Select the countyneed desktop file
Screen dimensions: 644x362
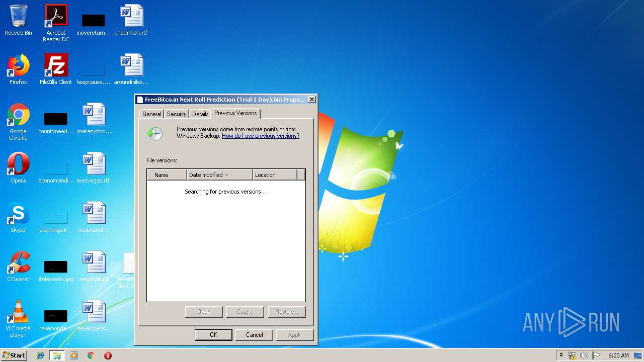click(x=56, y=122)
